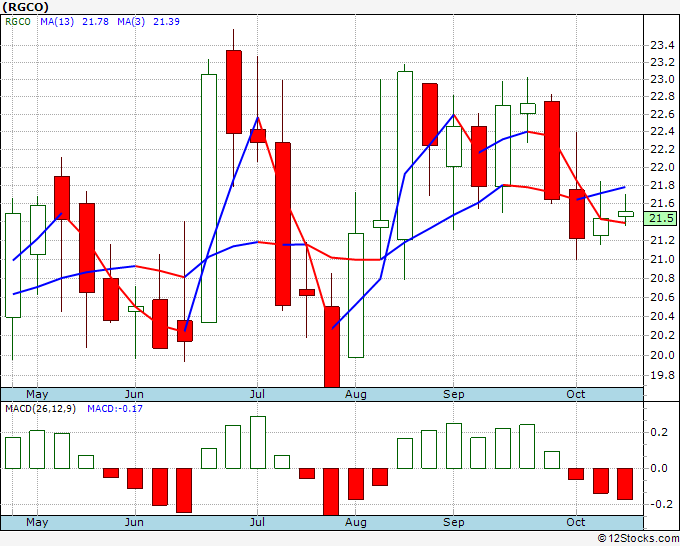Click Jun on the price chart timeline

coord(134,394)
